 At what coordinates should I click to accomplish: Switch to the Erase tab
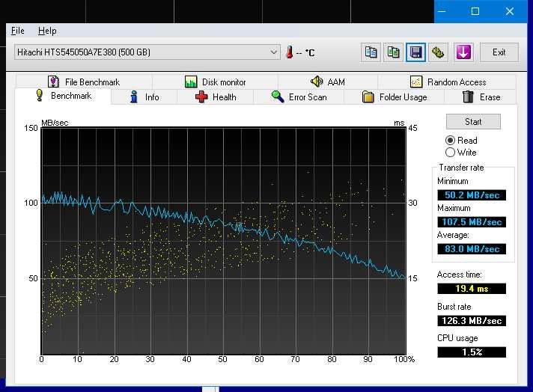[x=481, y=97]
